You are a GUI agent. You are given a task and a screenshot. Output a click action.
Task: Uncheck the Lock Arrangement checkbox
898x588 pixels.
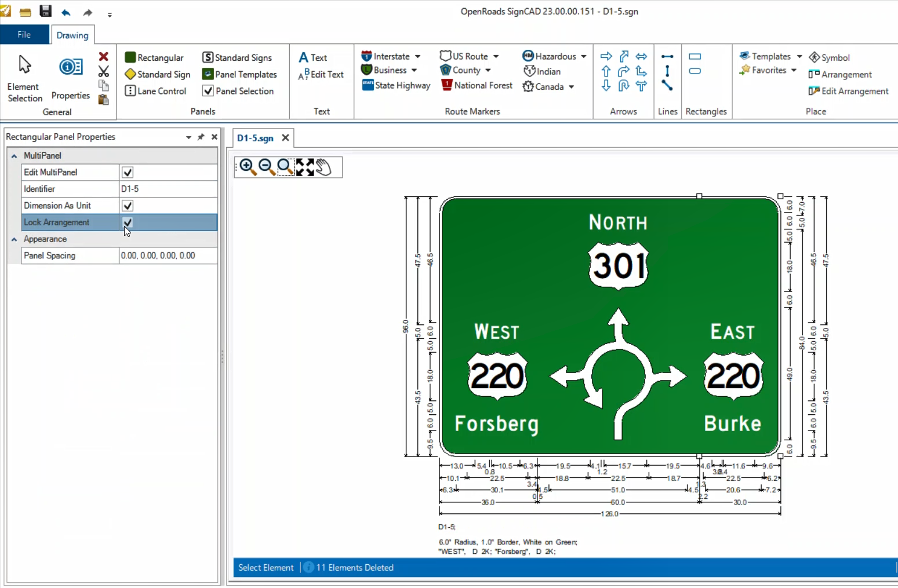pyautogui.click(x=127, y=222)
